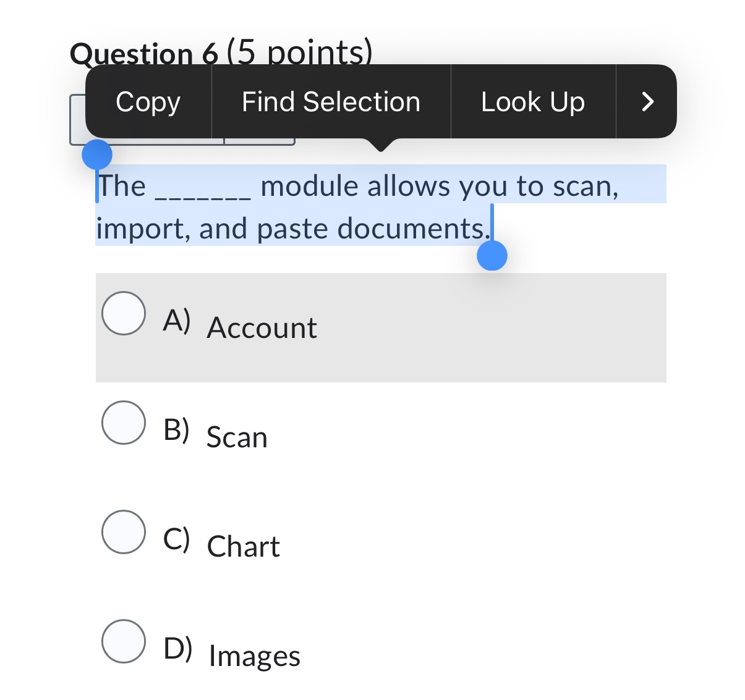Image resolution: width=745 pixels, height=700 pixels.
Task: Tap Copy in the selection menu
Action: pyautogui.click(x=148, y=102)
